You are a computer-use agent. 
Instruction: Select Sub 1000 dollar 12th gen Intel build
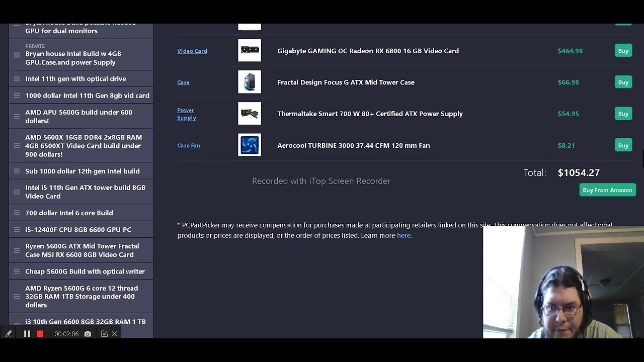tap(81, 171)
